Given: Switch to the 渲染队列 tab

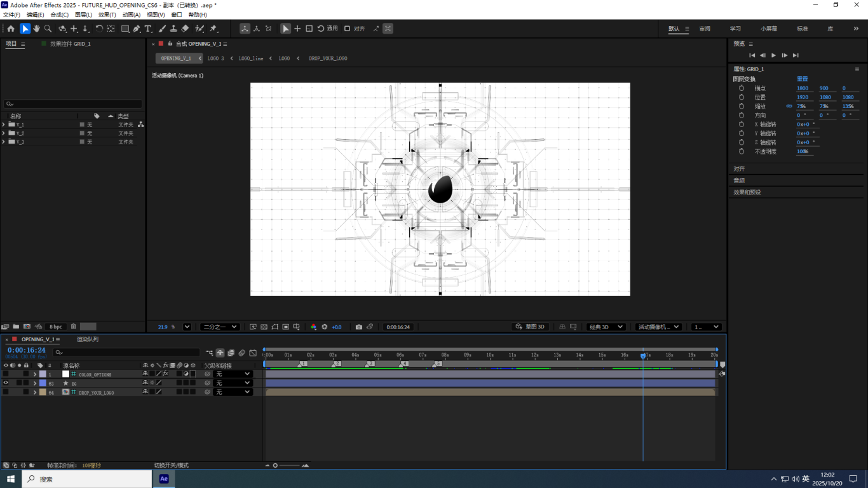Looking at the screenshot, I should point(88,339).
